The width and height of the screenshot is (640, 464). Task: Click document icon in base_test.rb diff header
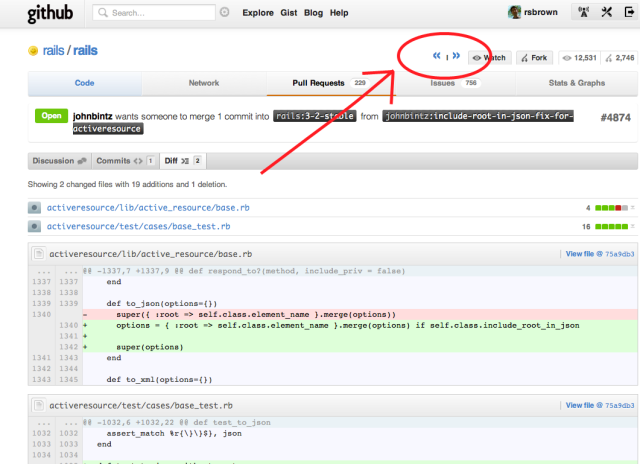[39, 405]
